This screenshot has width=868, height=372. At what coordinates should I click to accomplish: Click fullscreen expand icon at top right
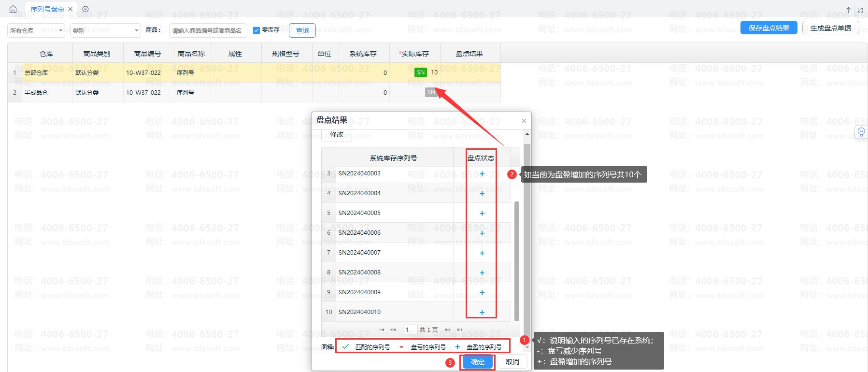tap(860, 10)
